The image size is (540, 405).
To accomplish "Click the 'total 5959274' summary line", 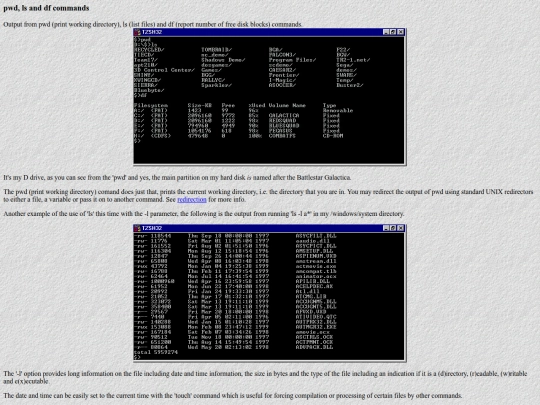I will click(156, 352).
